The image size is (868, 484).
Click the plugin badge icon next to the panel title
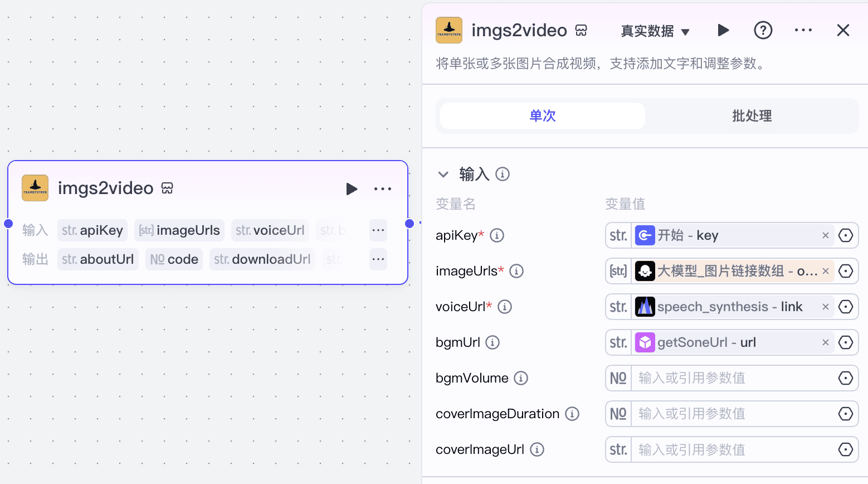(x=581, y=30)
